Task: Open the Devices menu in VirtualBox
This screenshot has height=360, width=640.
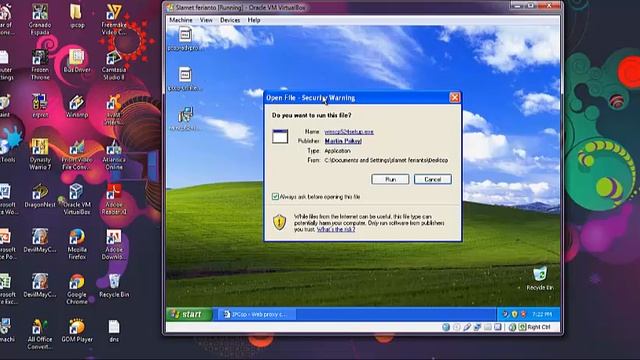Action: point(230,20)
